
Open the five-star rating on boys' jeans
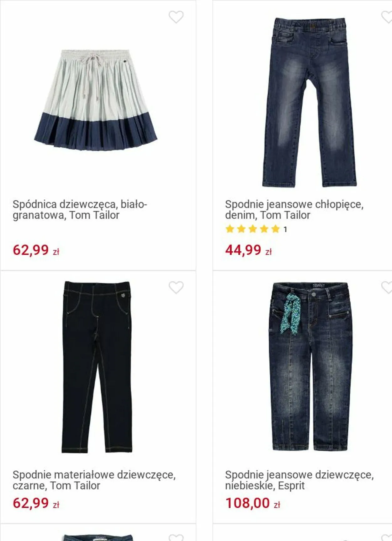coord(252,229)
